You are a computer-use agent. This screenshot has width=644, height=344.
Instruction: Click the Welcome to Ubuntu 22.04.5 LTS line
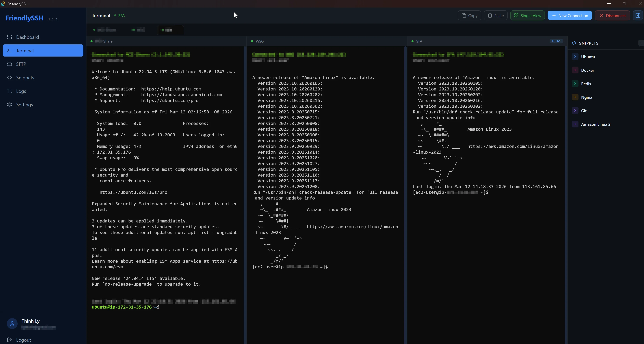(163, 72)
